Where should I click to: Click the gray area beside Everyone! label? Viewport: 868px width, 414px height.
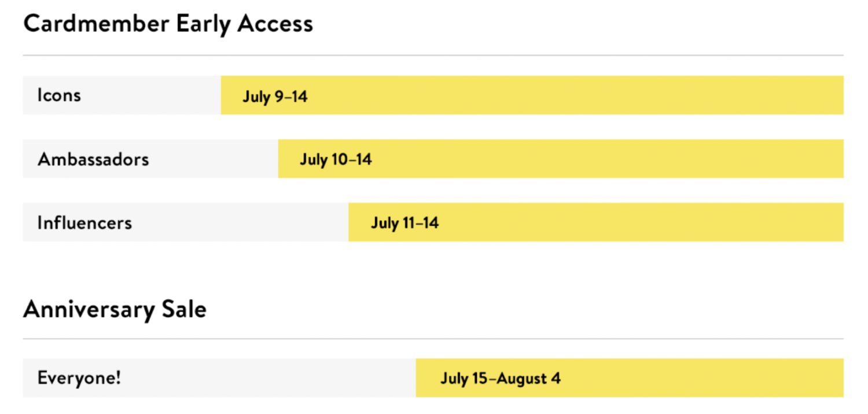pyautogui.click(x=269, y=378)
